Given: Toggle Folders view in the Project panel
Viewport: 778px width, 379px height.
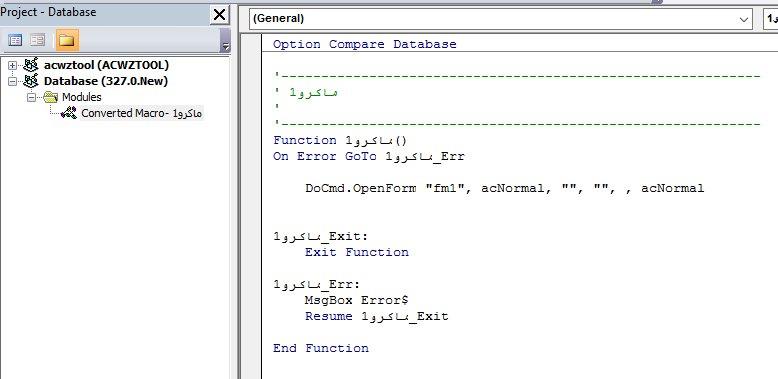Looking at the screenshot, I should [67, 40].
